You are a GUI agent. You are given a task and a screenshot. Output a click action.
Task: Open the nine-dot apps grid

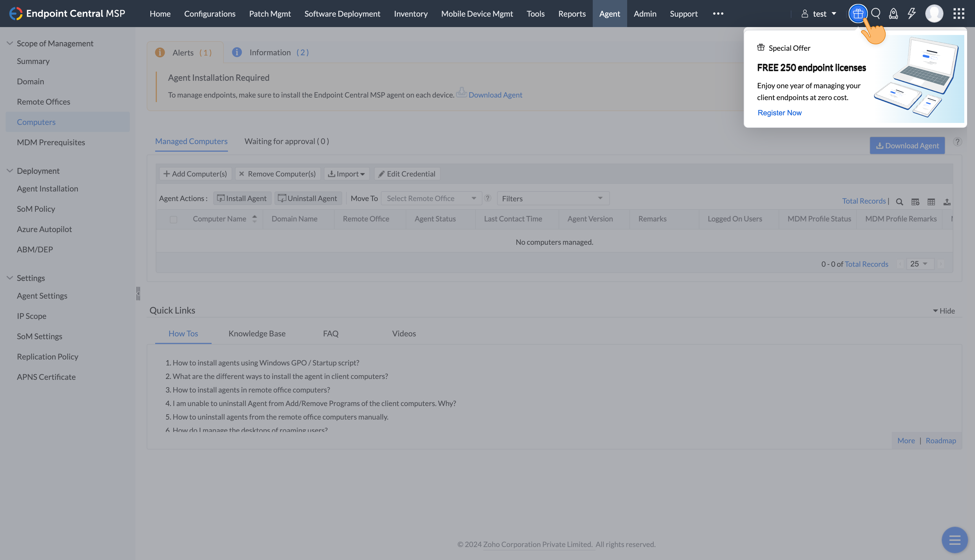tap(958, 14)
